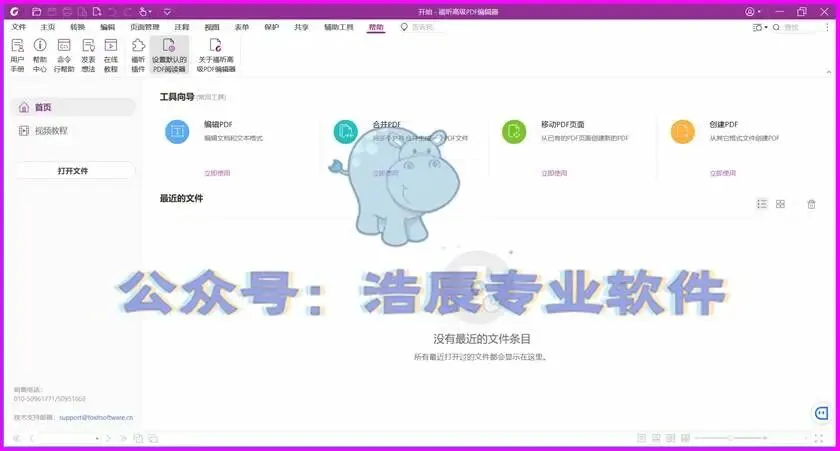Click the undo arrow in title bar
This screenshot has width=840, height=451.
coord(112,11)
